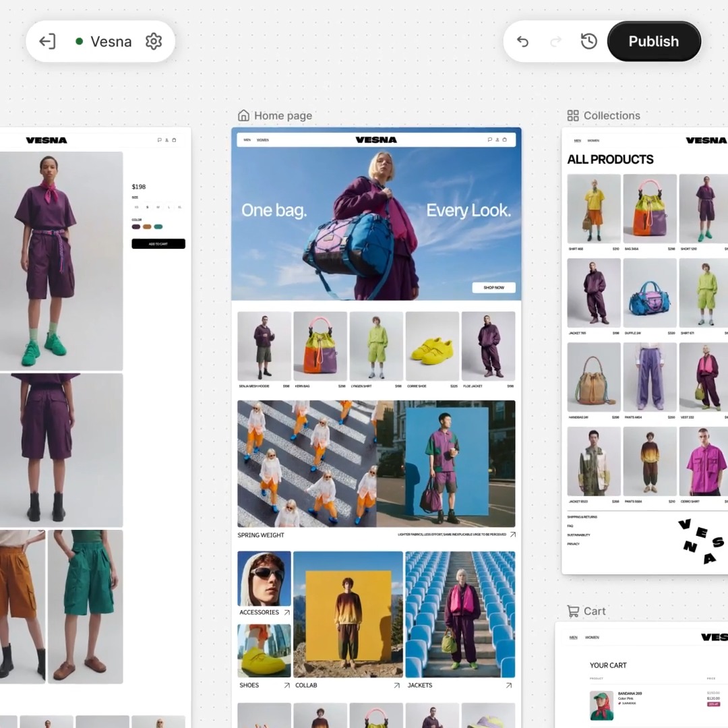
Task: Open Vesna site settings gear
Action: click(154, 41)
